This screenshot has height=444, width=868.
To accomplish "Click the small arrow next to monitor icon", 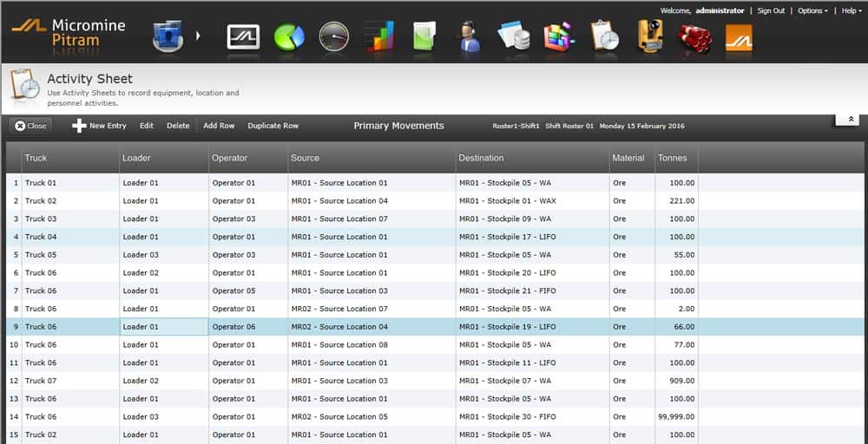I will 198,36.
